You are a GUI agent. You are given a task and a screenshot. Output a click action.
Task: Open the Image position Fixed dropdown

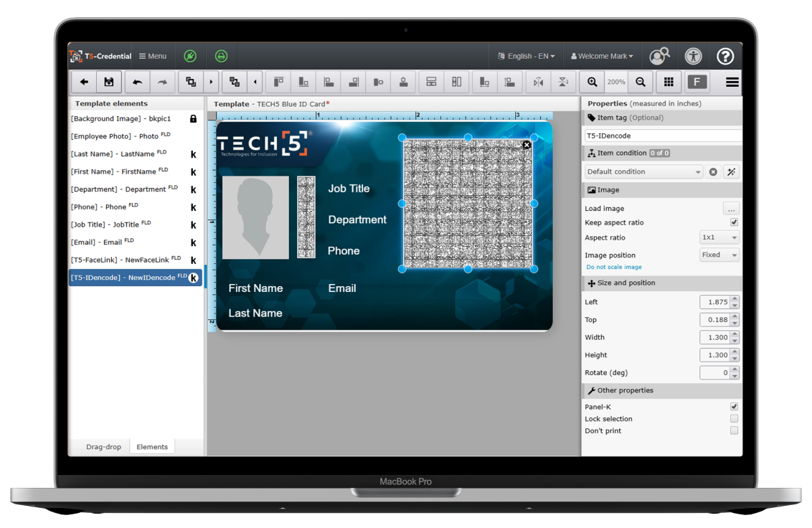pyautogui.click(x=719, y=255)
